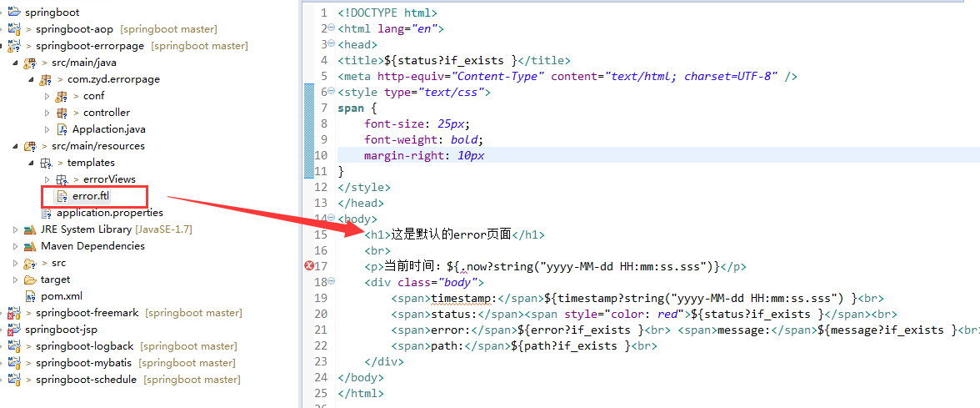Expand the target folder node
This screenshot has height=408, width=980.
pos(15,279)
